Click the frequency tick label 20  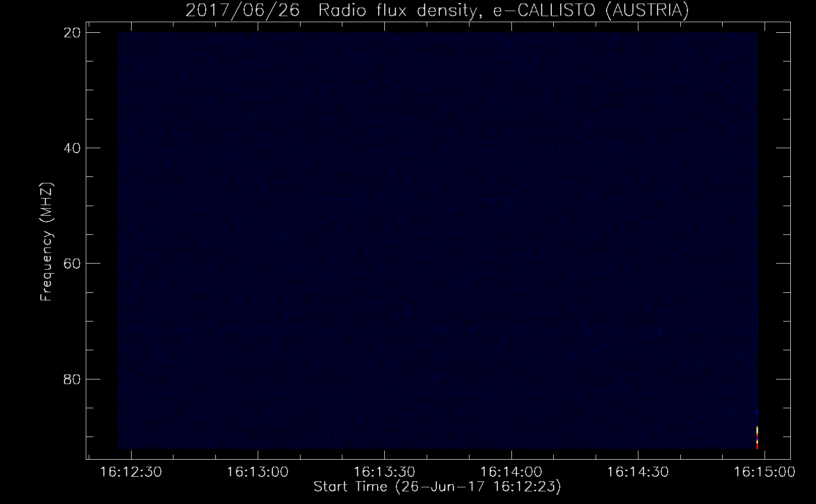(x=72, y=32)
